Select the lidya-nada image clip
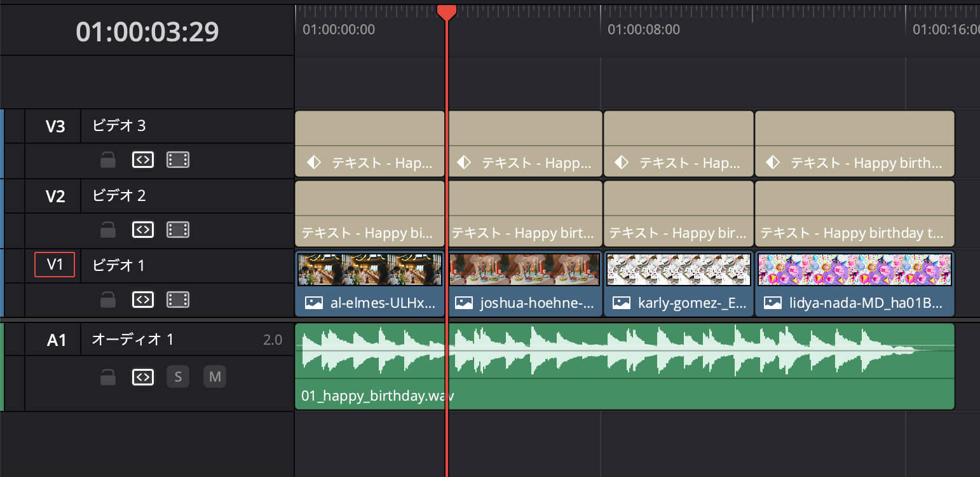 pyautogui.click(x=854, y=283)
